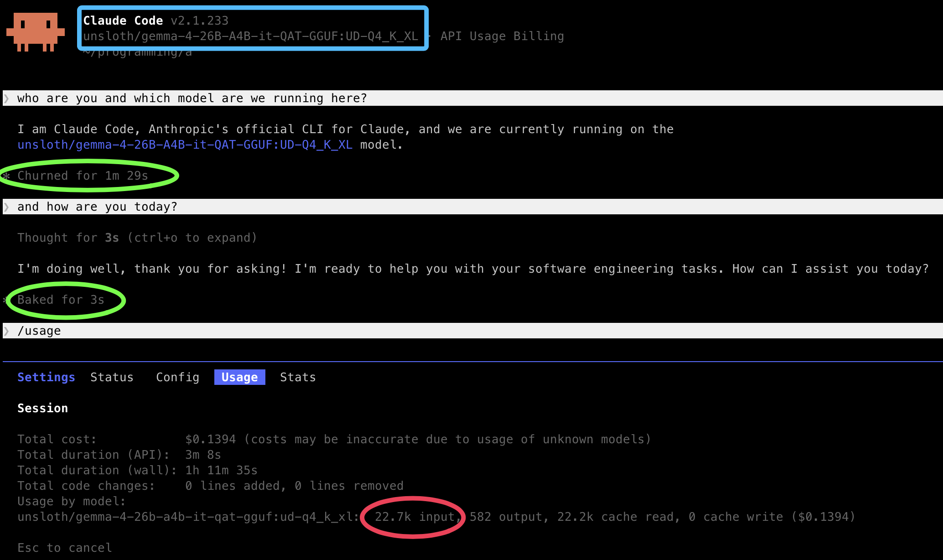The image size is (943, 560).
Task: Click the prompt chevron before 'and how are you'
Action: click(x=6, y=207)
